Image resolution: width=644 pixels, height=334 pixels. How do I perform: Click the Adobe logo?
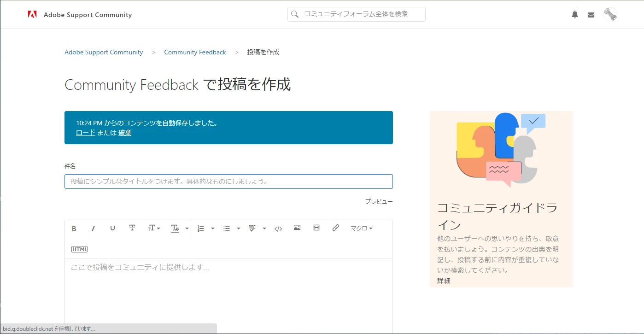click(32, 14)
